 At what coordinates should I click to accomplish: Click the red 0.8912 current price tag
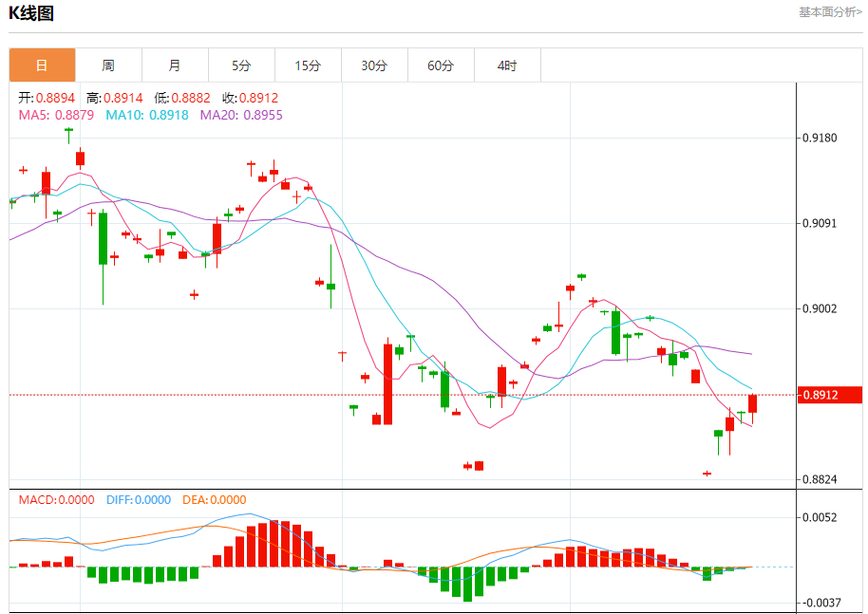coord(828,395)
